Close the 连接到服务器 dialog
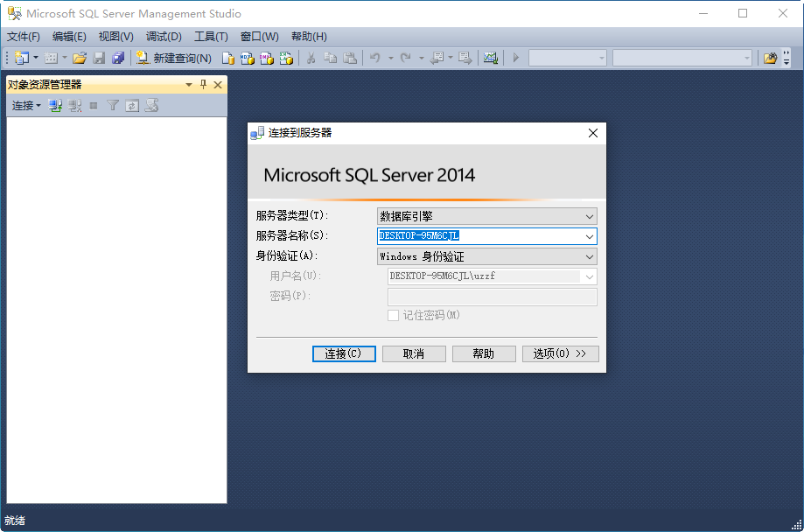This screenshot has height=532, width=804. tap(593, 133)
